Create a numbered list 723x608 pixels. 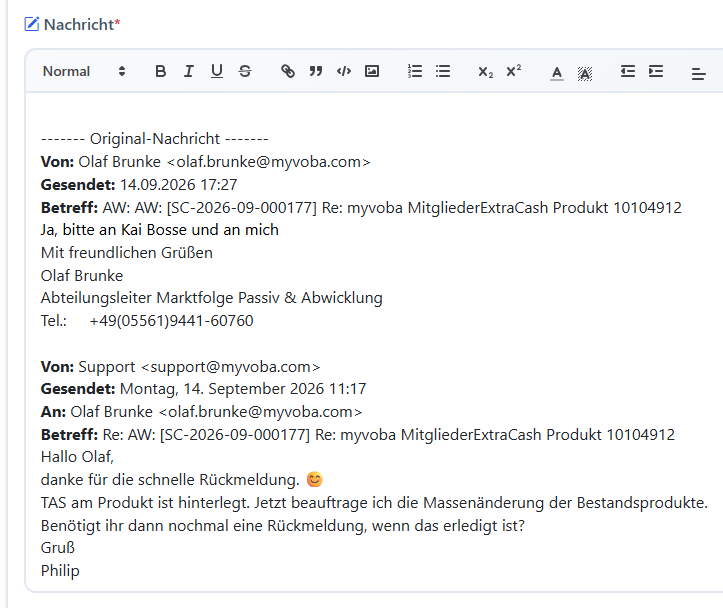(x=415, y=71)
